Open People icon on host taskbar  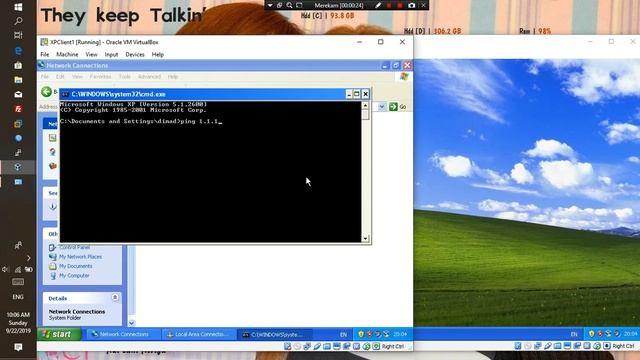click(18, 245)
